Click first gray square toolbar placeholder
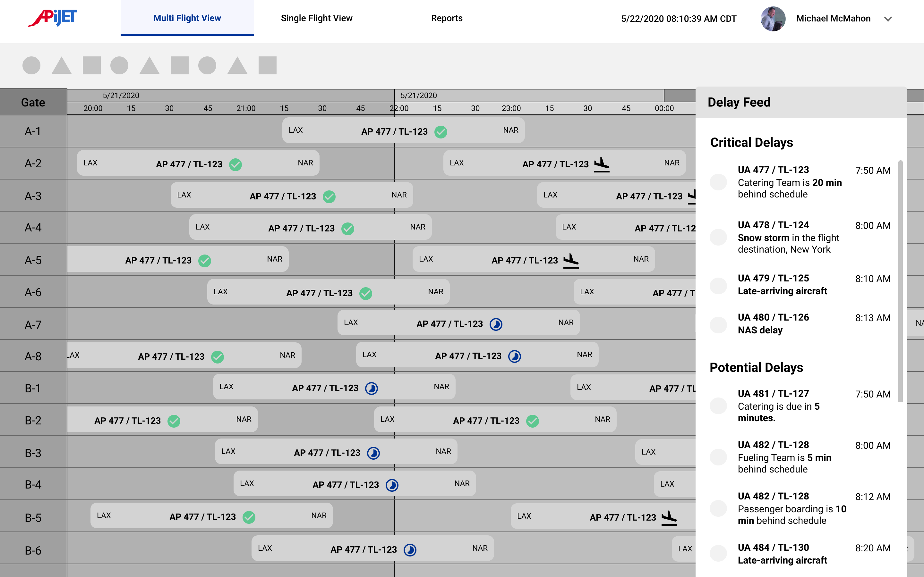 92,65
